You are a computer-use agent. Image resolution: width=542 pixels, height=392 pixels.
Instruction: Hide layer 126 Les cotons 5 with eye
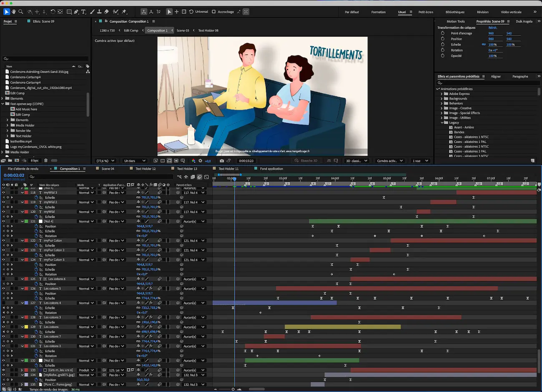point(3,289)
